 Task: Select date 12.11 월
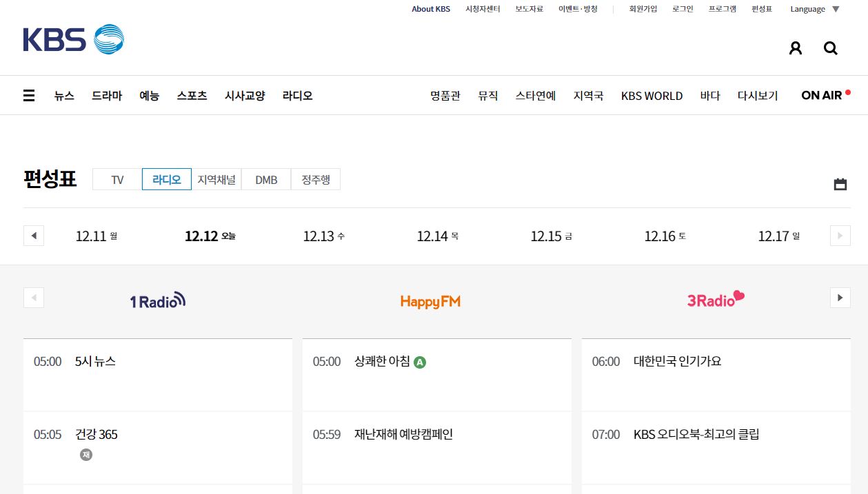point(97,236)
